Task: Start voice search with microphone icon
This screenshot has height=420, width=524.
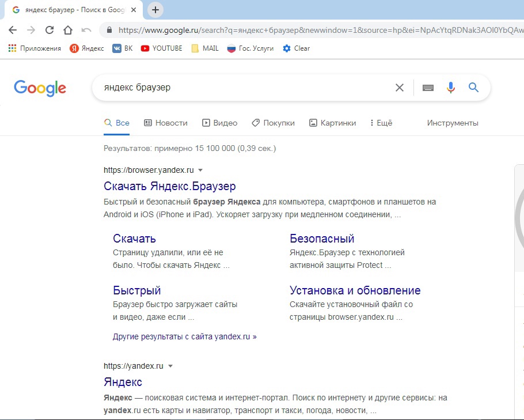Action: (x=451, y=88)
